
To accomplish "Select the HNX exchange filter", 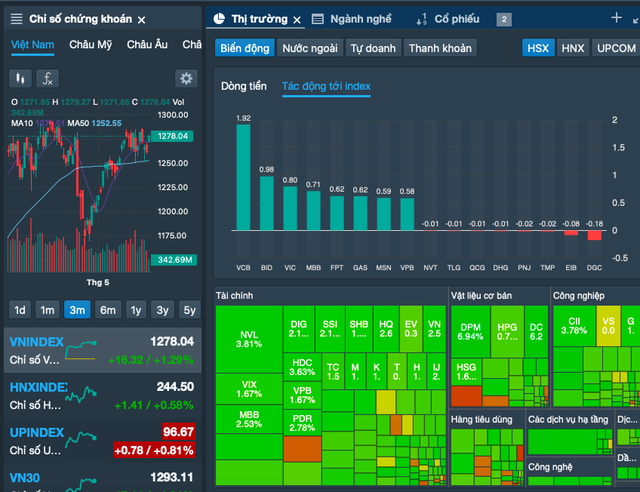I will [573, 48].
